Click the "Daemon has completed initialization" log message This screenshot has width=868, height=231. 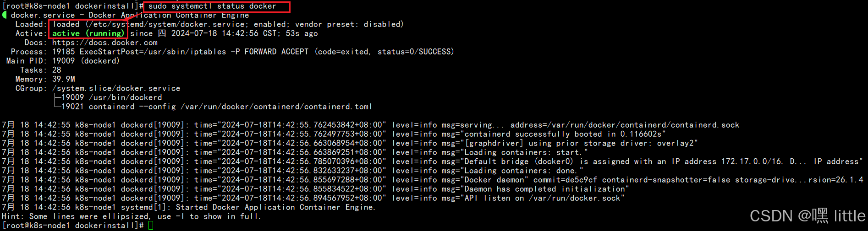545,189
